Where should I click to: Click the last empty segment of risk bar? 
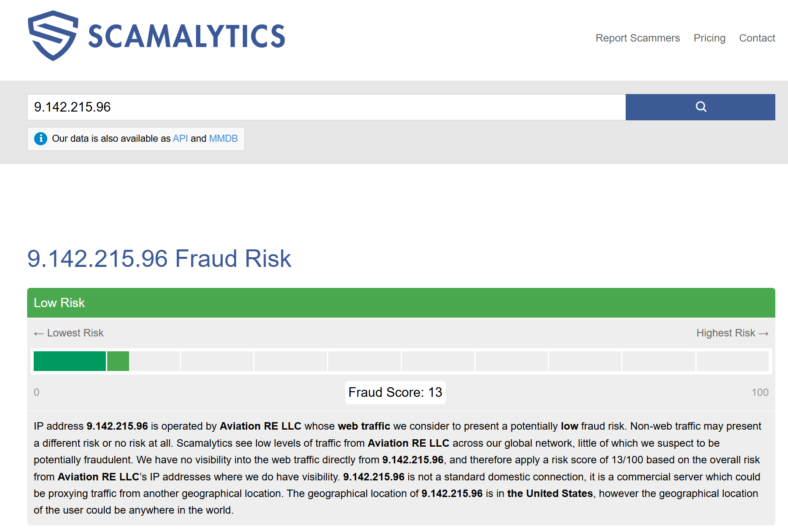click(732, 361)
